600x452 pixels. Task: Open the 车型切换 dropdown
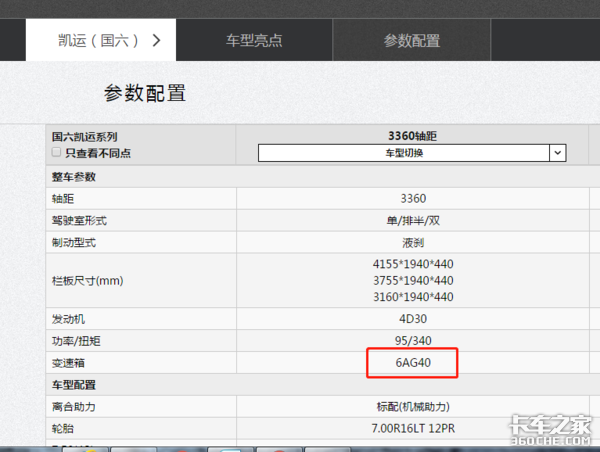click(412, 153)
